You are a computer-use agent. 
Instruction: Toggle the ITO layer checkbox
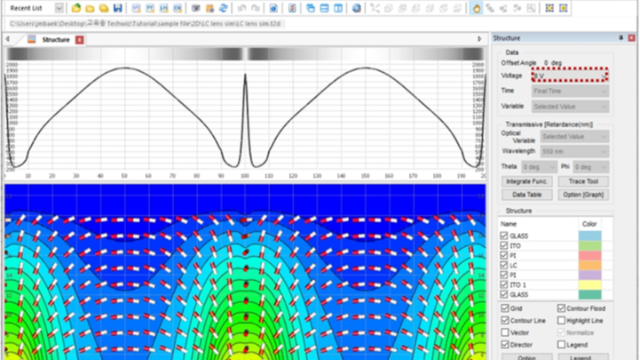click(504, 245)
